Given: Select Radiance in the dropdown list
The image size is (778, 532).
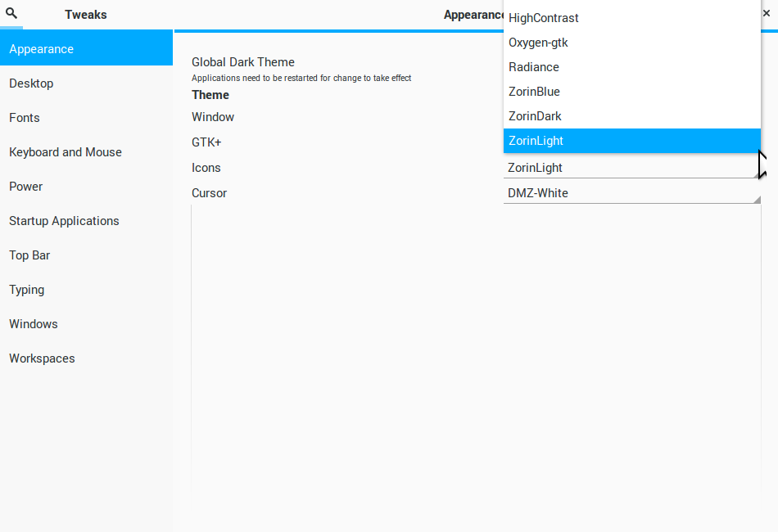Looking at the screenshot, I should click(632, 67).
